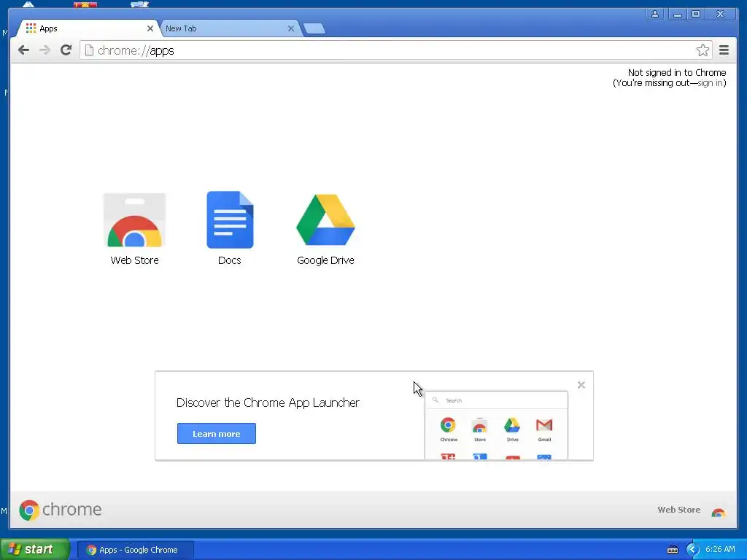Close the New Tab tab
The image size is (747, 560).
pyautogui.click(x=290, y=28)
